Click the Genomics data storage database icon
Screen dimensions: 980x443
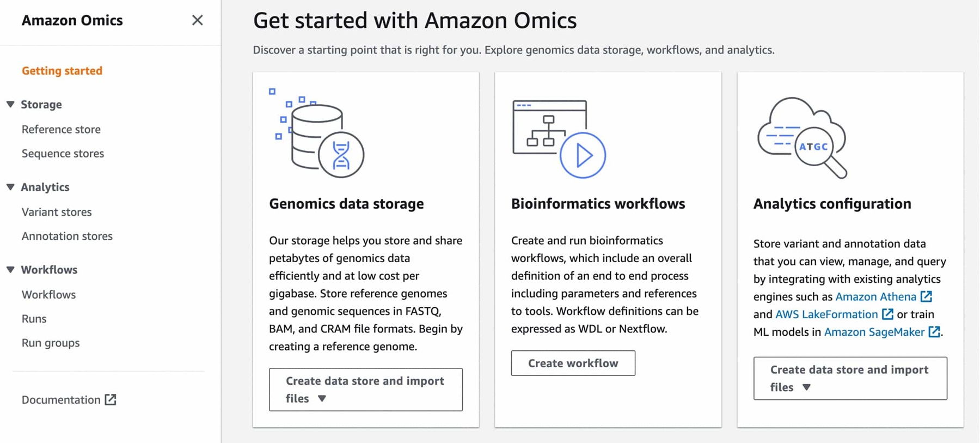click(318, 136)
